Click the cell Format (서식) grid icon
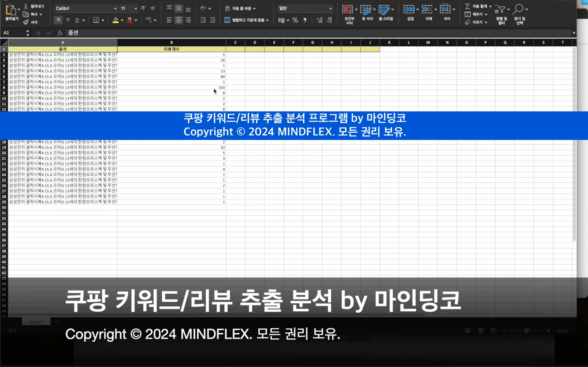The width and height of the screenshot is (588, 367). [x=445, y=9]
